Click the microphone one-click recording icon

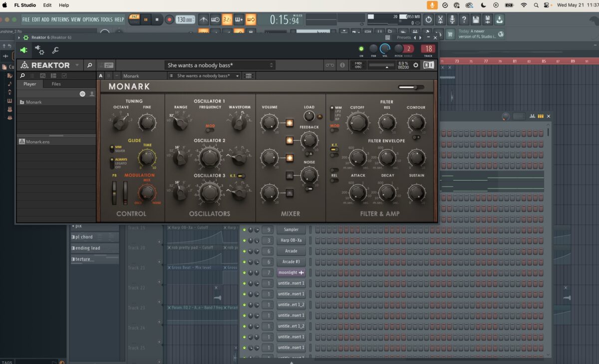pos(452,20)
